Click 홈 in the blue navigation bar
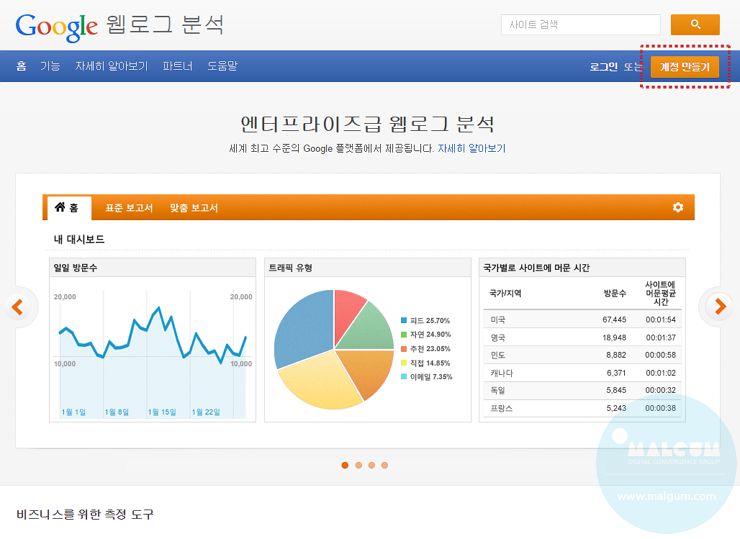Viewport: 740px width, 539px height. click(21, 66)
